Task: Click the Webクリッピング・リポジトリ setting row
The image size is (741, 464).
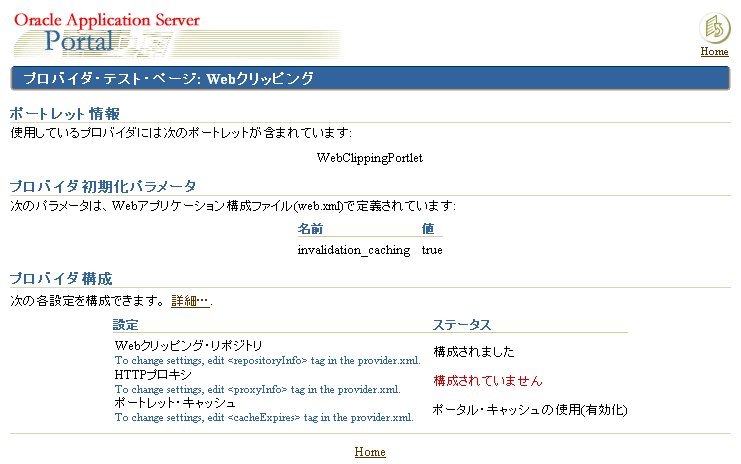Action: 189,346
